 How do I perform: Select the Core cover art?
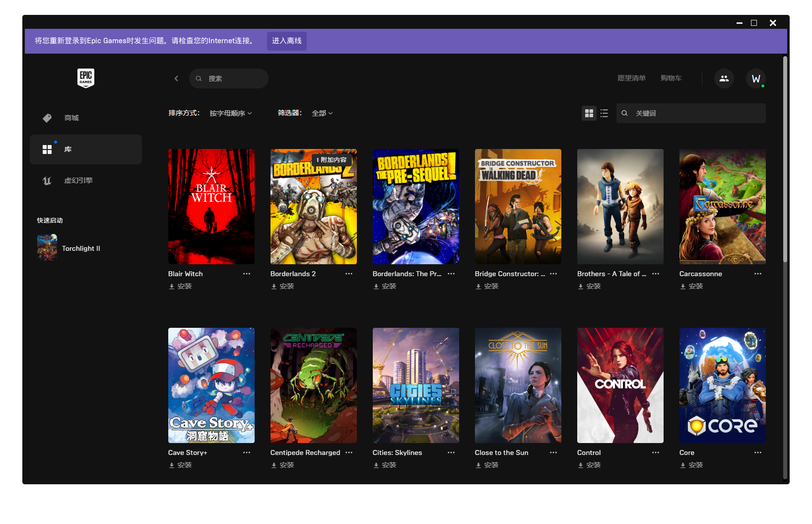[723, 385]
